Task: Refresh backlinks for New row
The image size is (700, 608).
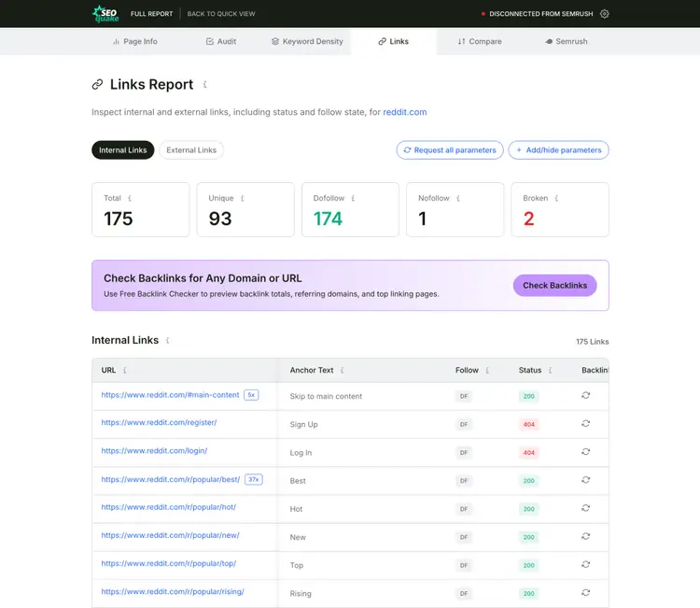Action: click(x=586, y=536)
